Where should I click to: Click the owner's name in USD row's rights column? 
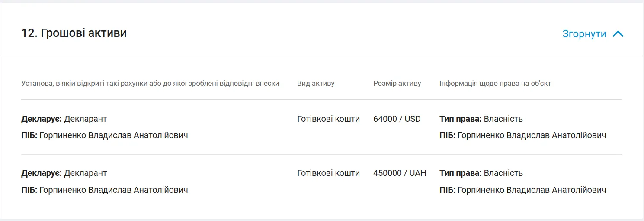tap(532, 135)
